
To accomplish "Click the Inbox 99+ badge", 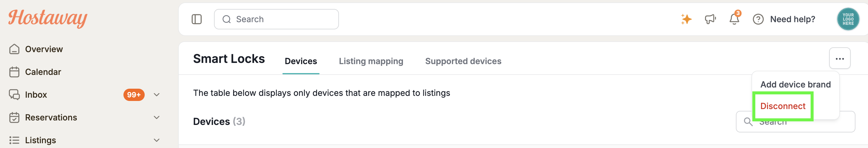I will [x=134, y=95].
